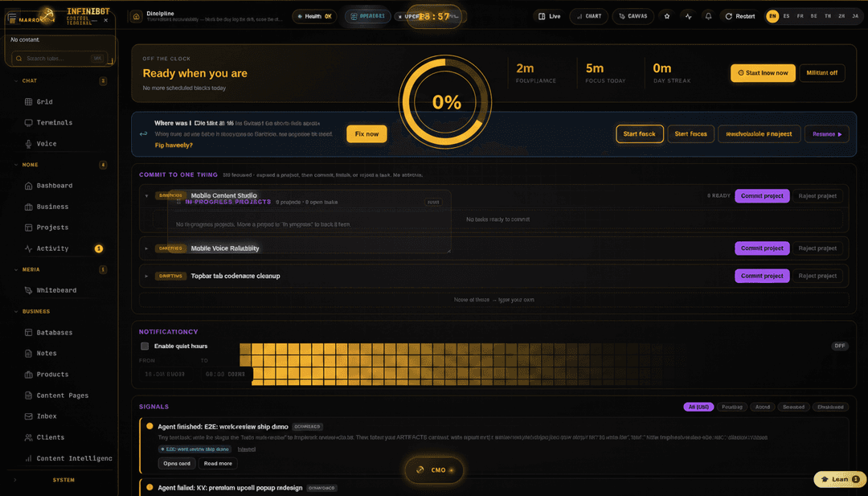Viewport: 868px width, 496px height.
Task: Open the notifications bell
Action: [709, 16]
